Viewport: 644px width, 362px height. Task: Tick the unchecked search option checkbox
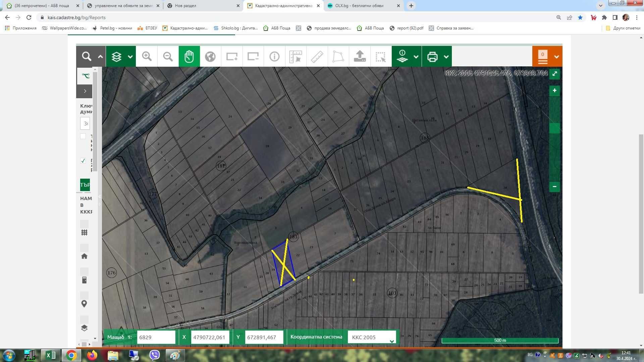coord(83,136)
